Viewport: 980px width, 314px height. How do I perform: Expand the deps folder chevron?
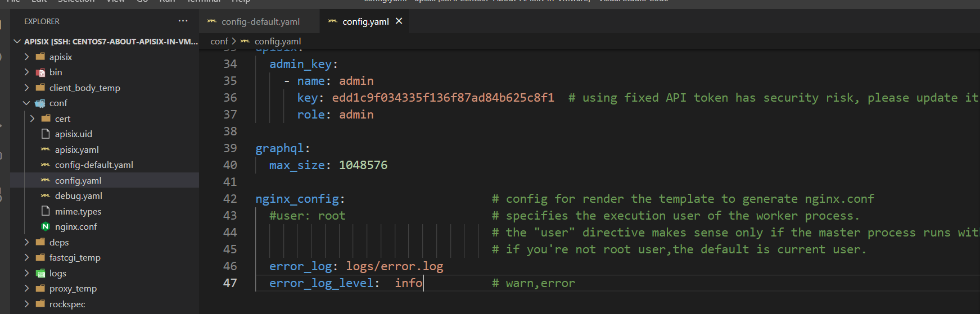pyautogui.click(x=26, y=242)
